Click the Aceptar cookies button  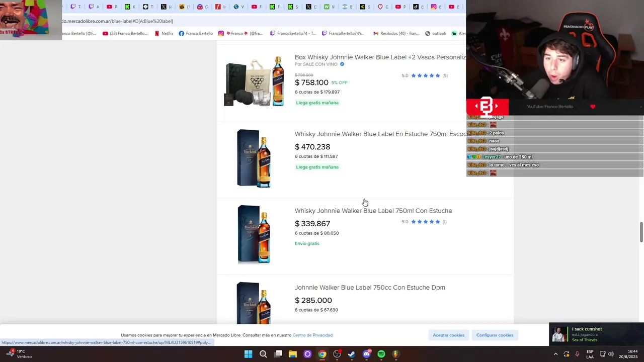pos(449,335)
